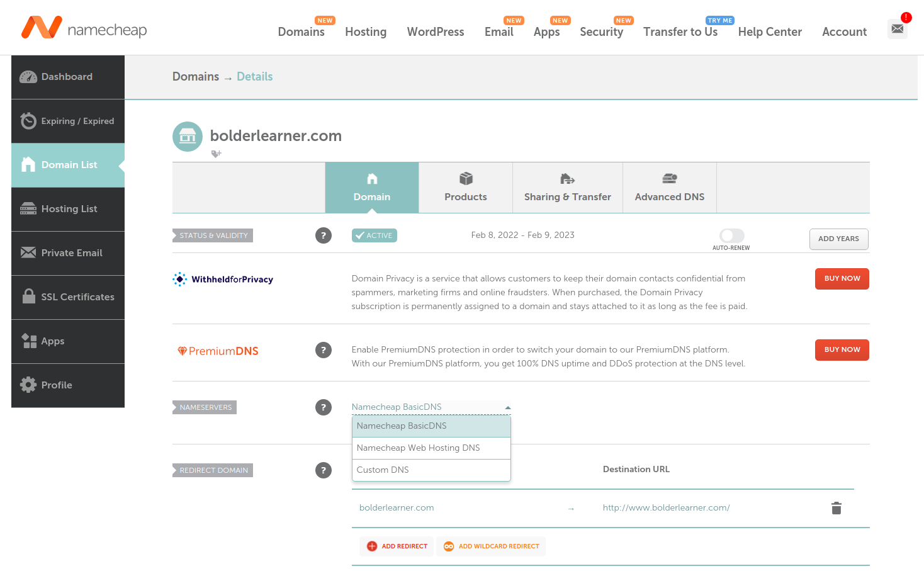924x571 pixels.
Task: Open Transfer to Us menu
Action: click(x=680, y=32)
